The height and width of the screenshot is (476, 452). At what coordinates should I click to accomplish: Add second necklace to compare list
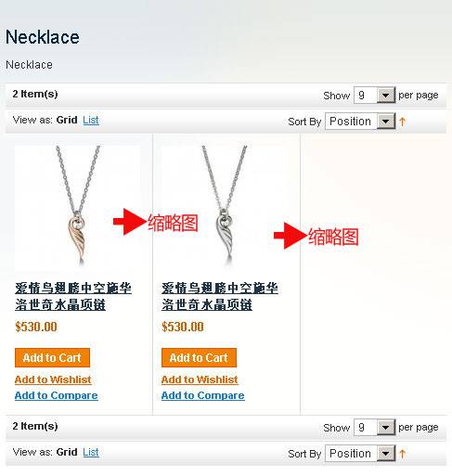click(203, 395)
